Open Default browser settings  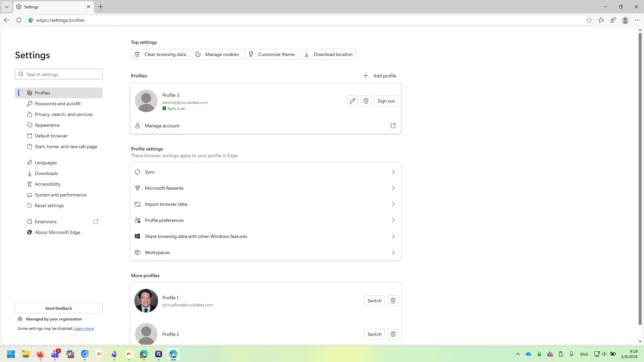59,136
